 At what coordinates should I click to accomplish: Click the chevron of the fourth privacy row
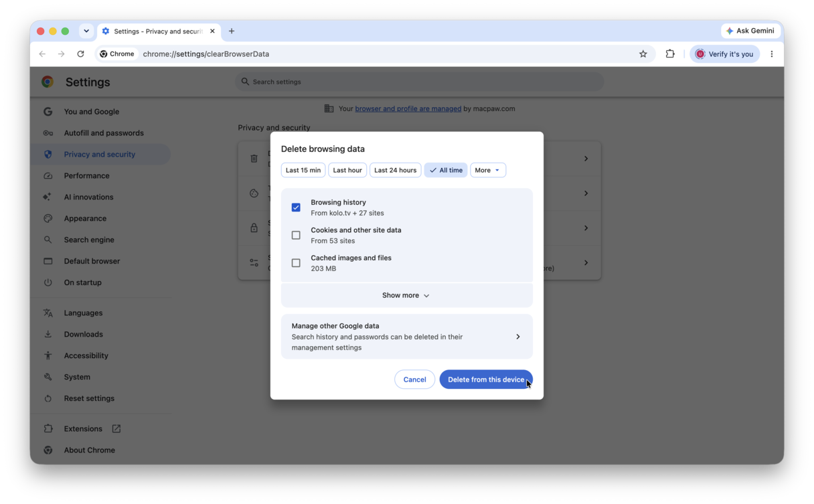pos(586,263)
